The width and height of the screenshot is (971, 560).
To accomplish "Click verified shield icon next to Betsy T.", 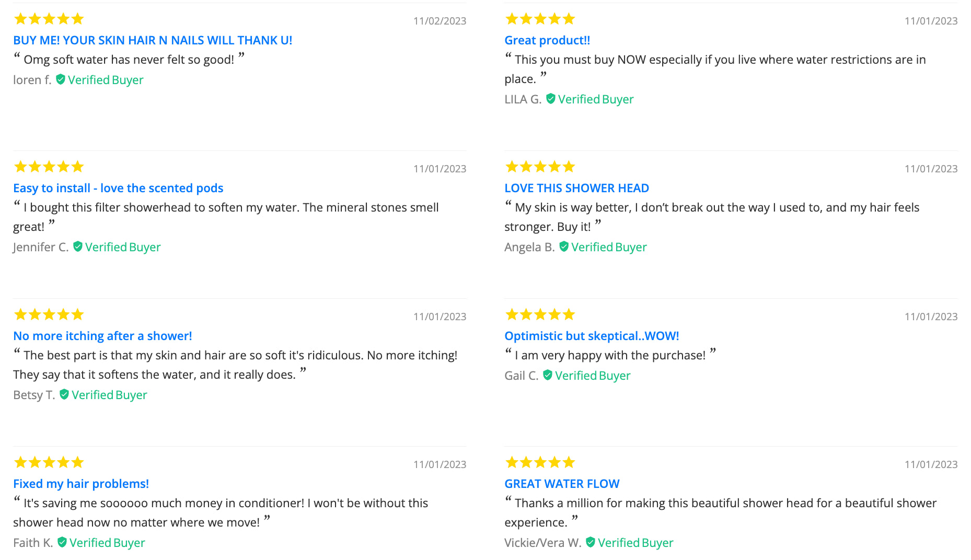I will 64,394.
